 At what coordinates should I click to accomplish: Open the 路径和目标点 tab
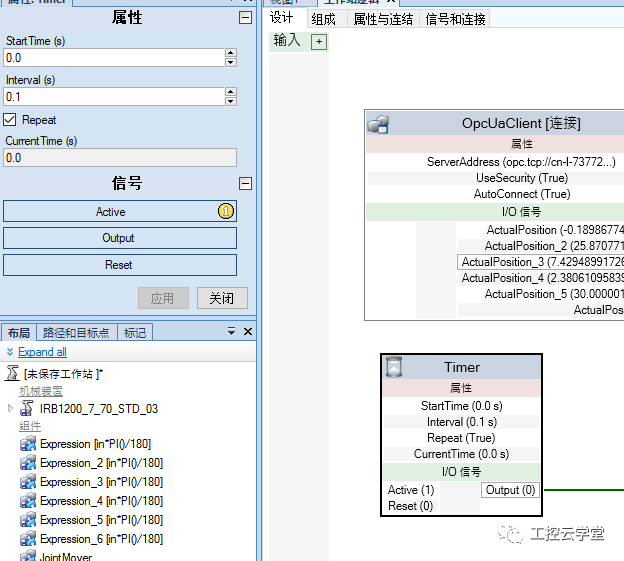tap(76, 333)
